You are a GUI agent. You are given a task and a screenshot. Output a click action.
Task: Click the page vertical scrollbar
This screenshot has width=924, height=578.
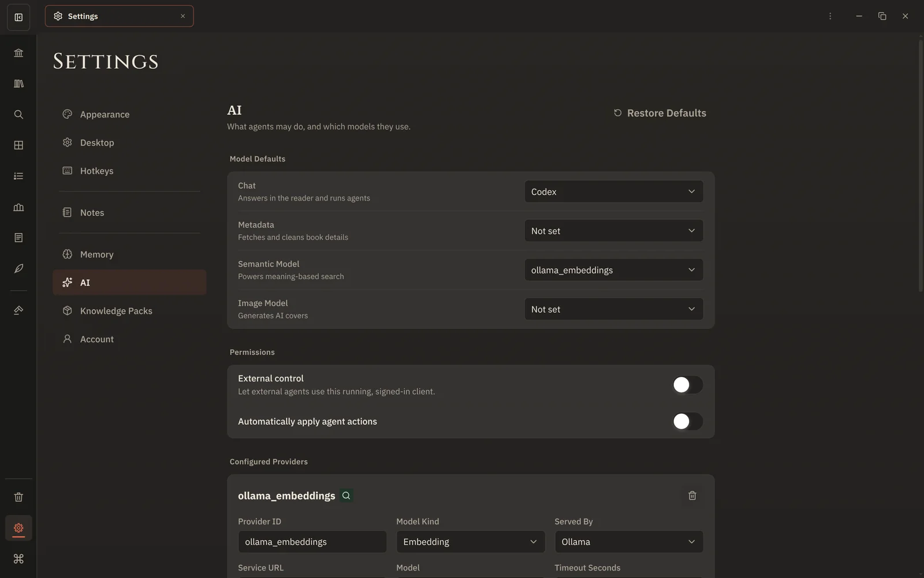(921, 166)
